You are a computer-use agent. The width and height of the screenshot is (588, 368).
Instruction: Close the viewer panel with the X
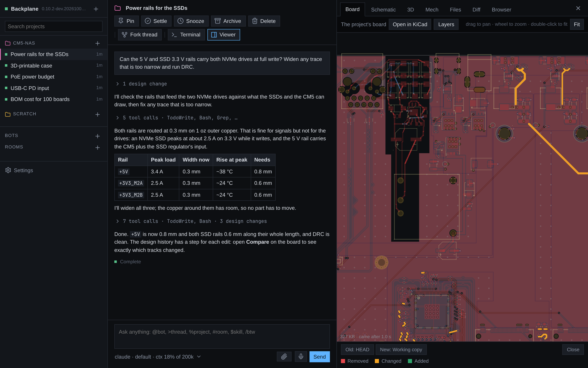(578, 8)
